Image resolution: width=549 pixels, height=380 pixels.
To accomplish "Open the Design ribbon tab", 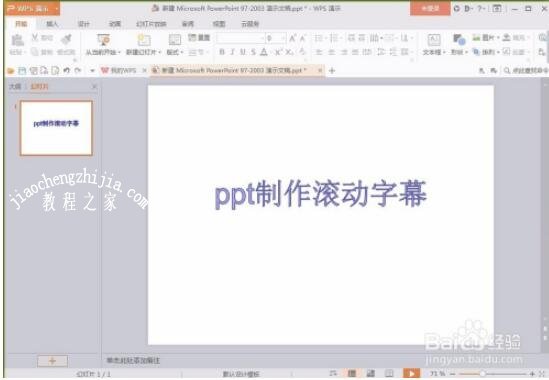I will (83, 24).
